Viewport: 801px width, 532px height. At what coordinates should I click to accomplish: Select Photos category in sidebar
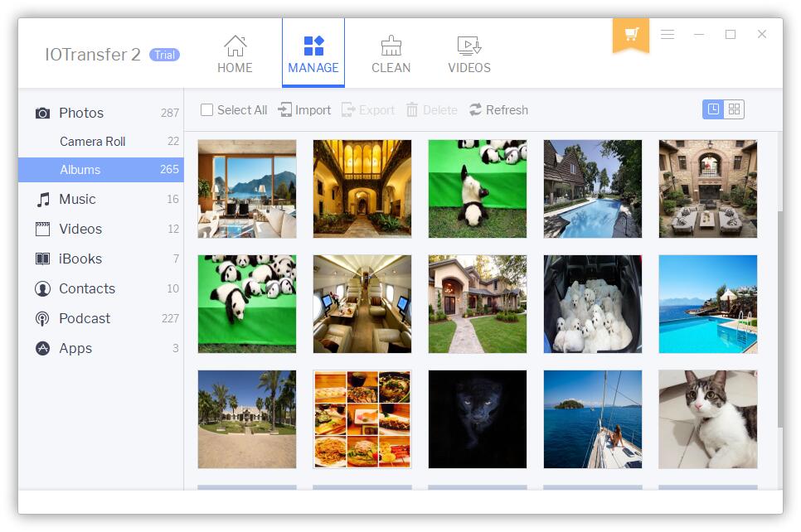click(81, 113)
